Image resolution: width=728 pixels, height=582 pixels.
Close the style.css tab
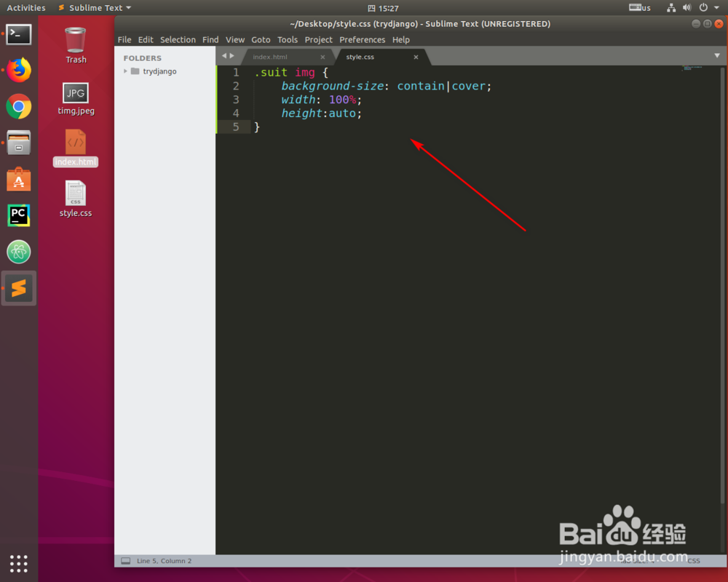click(x=416, y=57)
